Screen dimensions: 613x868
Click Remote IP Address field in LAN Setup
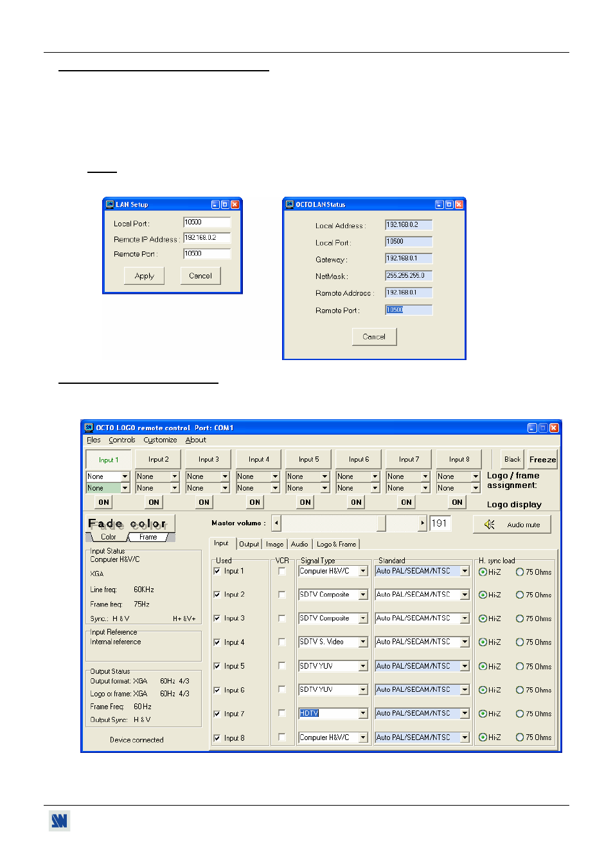pyautogui.click(x=207, y=238)
